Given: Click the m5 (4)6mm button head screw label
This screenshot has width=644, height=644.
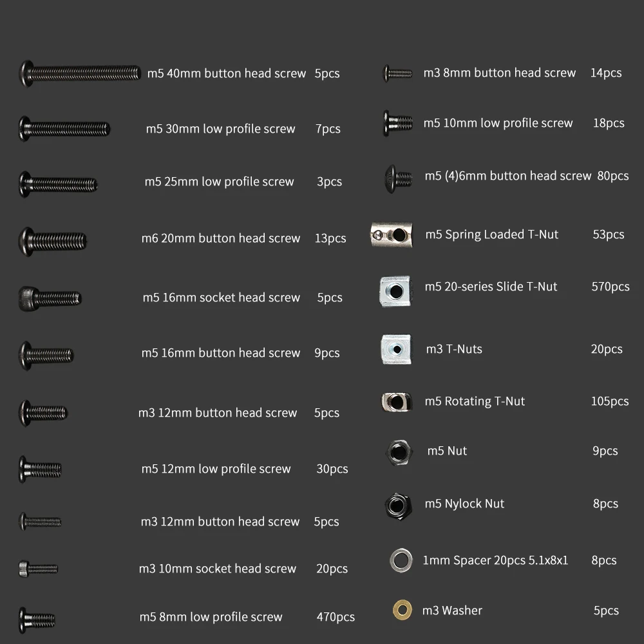Looking at the screenshot, I should click(x=507, y=176).
